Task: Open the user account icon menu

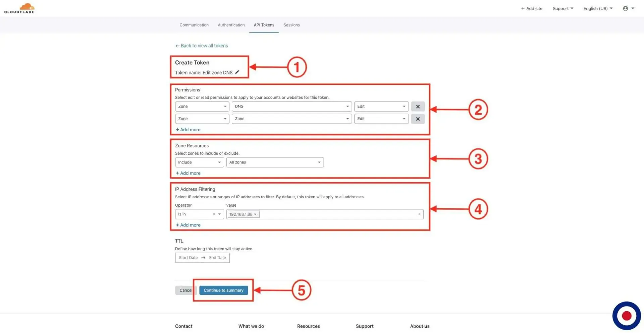Action: point(628,8)
